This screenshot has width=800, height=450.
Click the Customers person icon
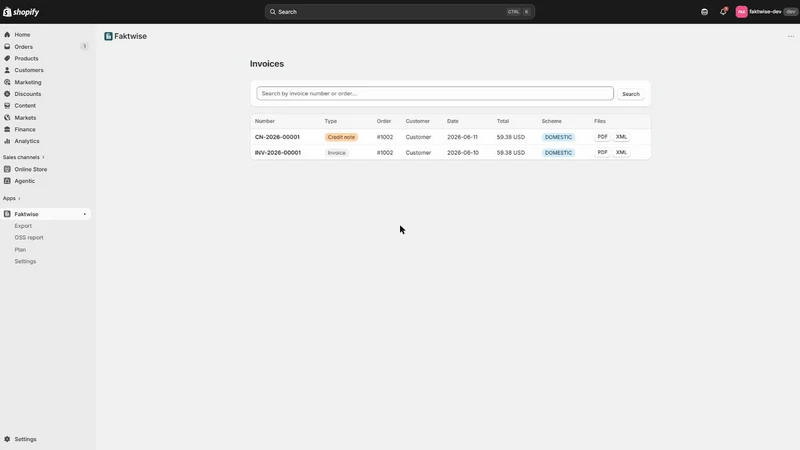tap(7, 70)
